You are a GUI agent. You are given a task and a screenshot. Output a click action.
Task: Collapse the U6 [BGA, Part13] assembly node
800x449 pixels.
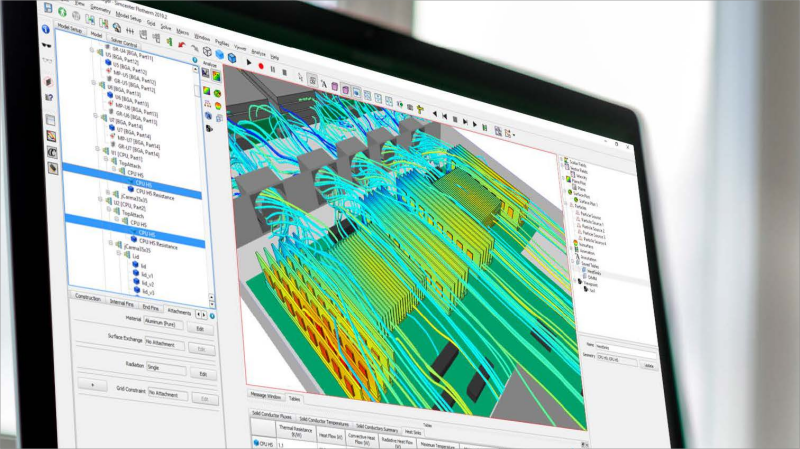point(94,82)
